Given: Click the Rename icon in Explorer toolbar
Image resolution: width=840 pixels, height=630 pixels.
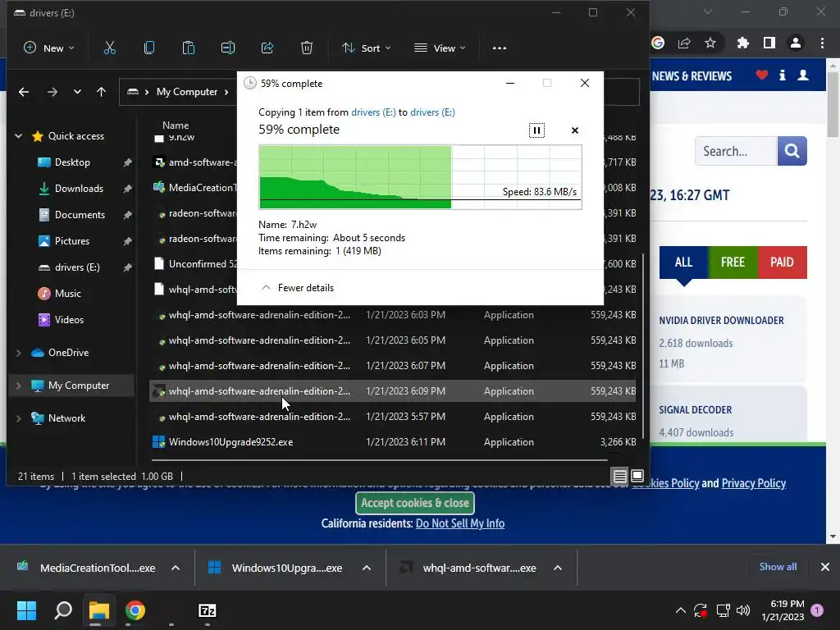Looking at the screenshot, I should coord(228,48).
